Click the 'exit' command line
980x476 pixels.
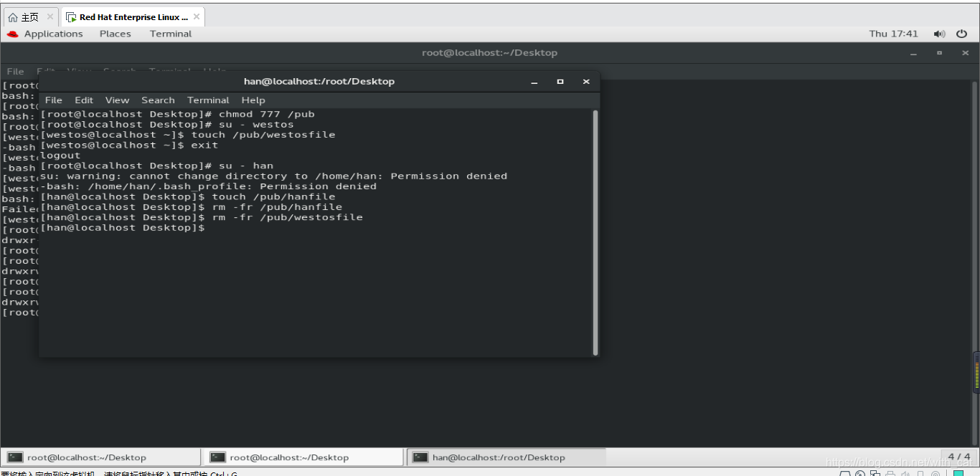pos(130,145)
